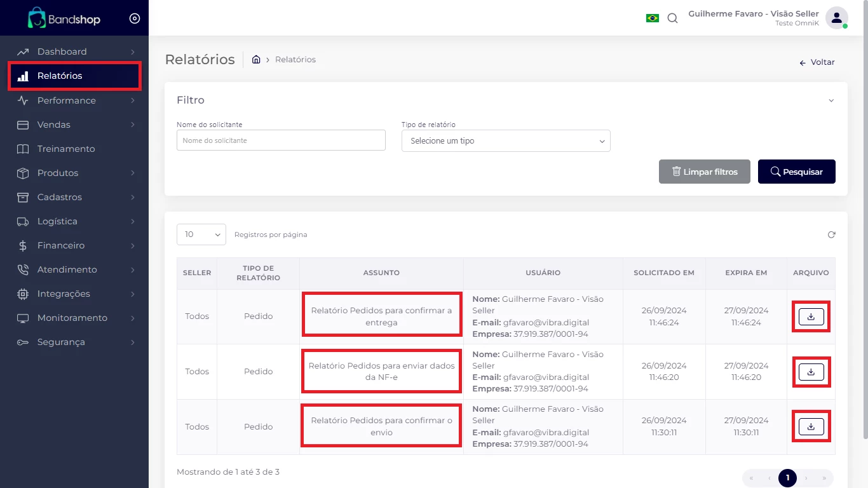Click the refresh icon above the table
The height and width of the screenshot is (488, 868).
[831, 235]
